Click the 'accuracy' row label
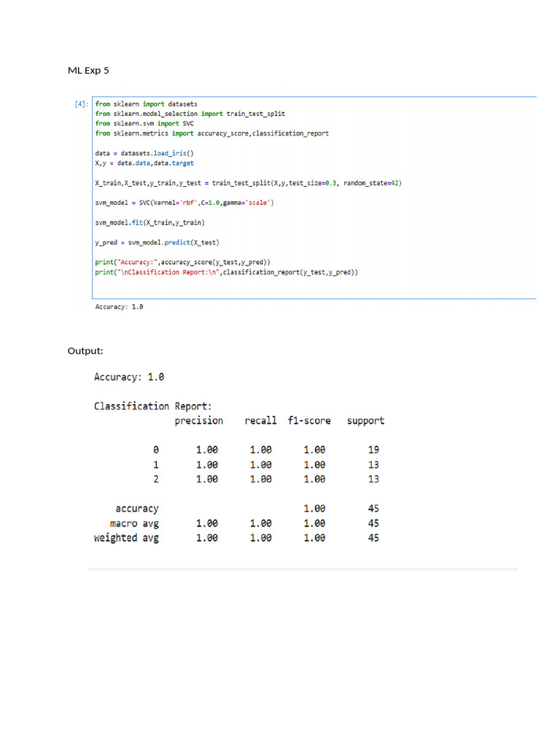The width and height of the screenshot is (560, 747). 137,508
